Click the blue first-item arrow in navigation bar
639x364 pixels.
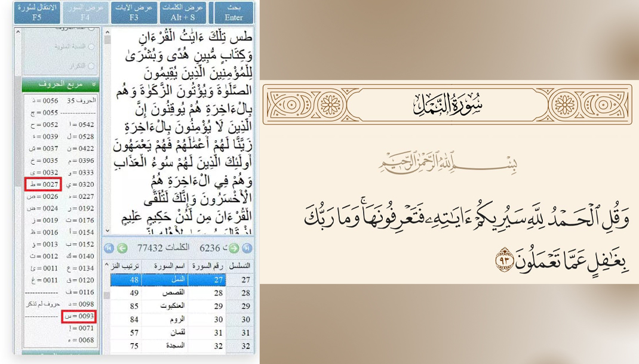[x=109, y=248]
